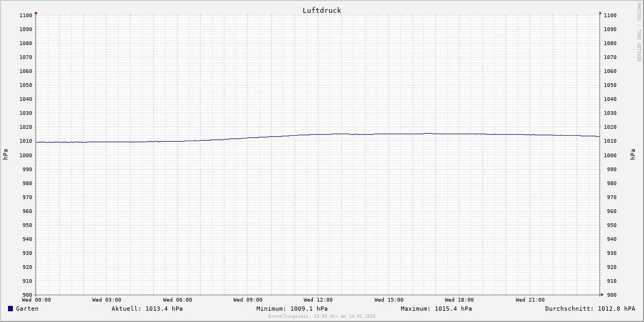Click the left hPa axis unit label
Screen dimensions: 644x322
(x=5, y=155)
